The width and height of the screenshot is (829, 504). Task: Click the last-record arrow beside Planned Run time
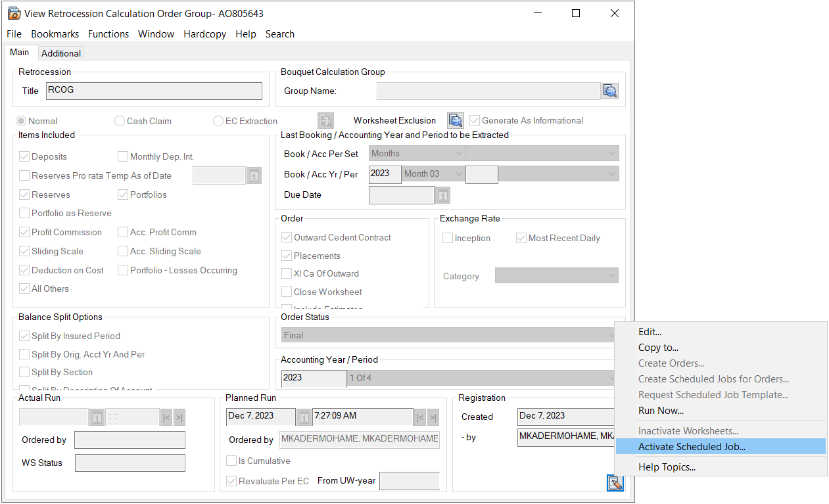(433, 417)
